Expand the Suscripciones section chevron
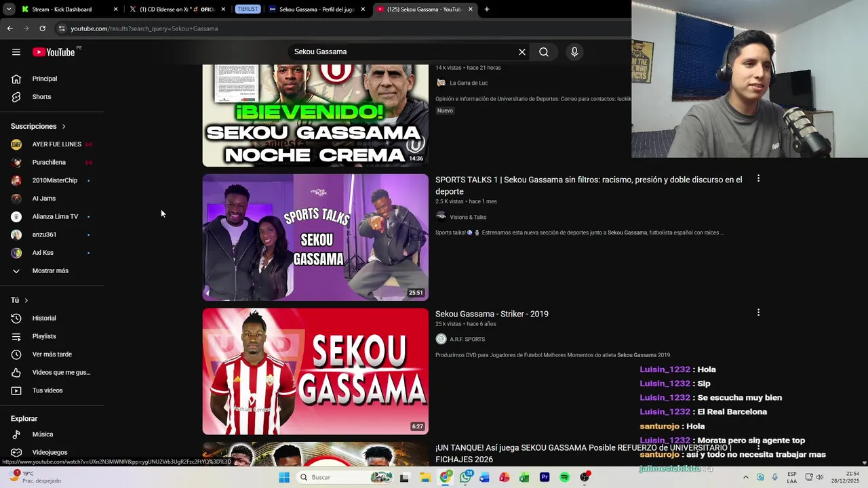This screenshot has height=488, width=868. (64, 127)
